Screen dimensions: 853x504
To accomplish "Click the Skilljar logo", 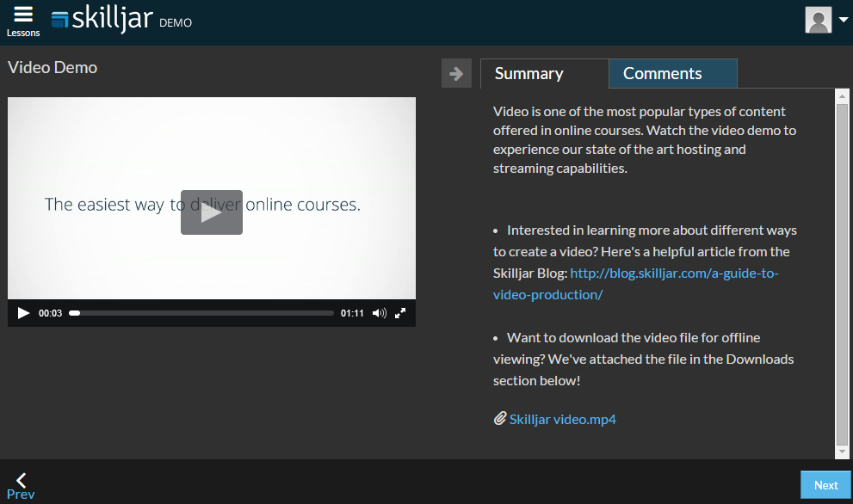I will [102, 20].
